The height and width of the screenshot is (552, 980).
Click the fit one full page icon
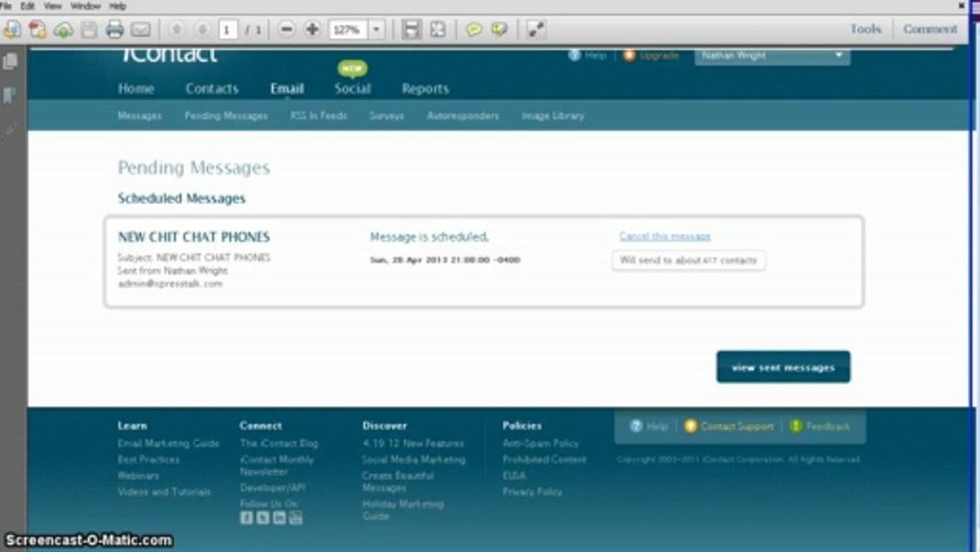click(438, 29)
